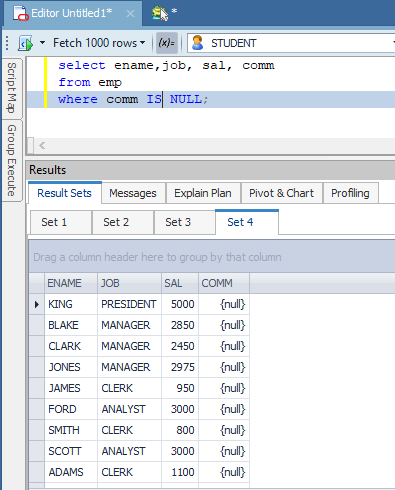Select the ADAMS name cell
Screen dimensions: 395x490
click(x=71, y=472)
